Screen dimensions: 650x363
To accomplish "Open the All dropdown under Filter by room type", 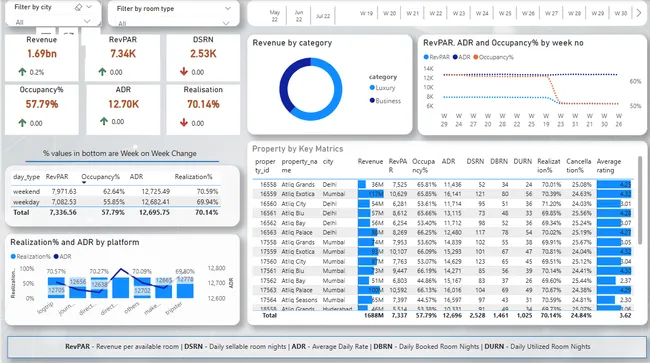I will (x=173, y=23).
